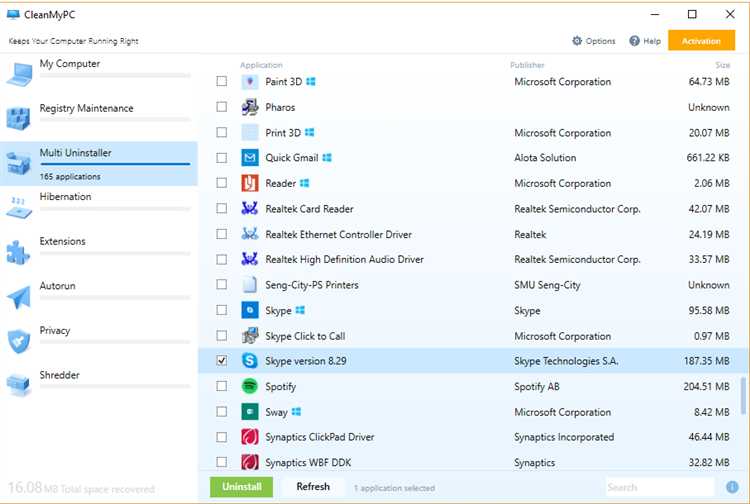This screenshot has height=504, width=750.
Task: Click the Help question mark icon
Action: pos(634,41)
